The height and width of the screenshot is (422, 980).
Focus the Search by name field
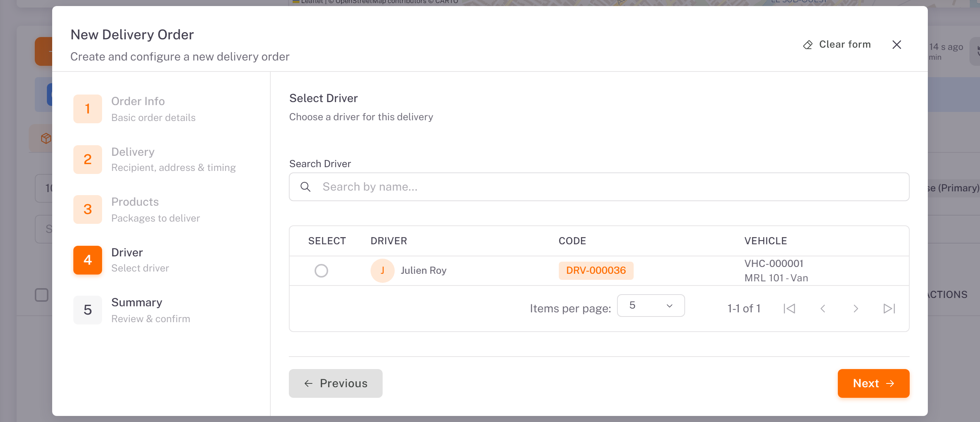(599, 187)
